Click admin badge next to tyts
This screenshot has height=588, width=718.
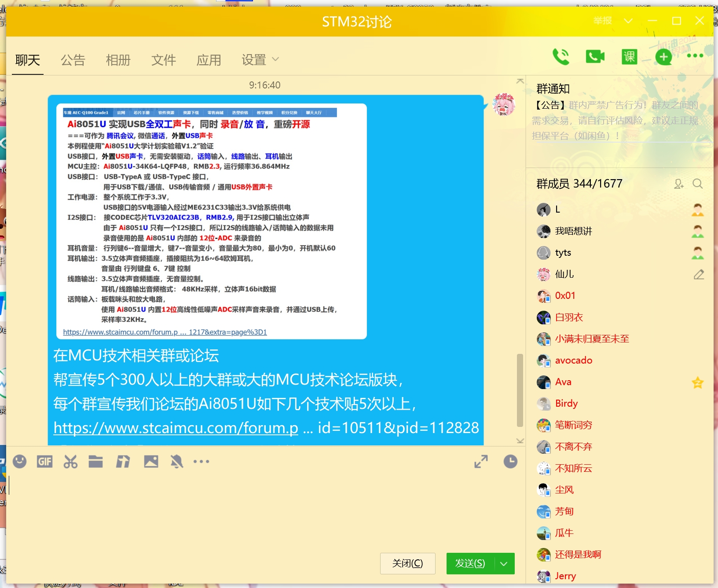(x=698, y=253)
